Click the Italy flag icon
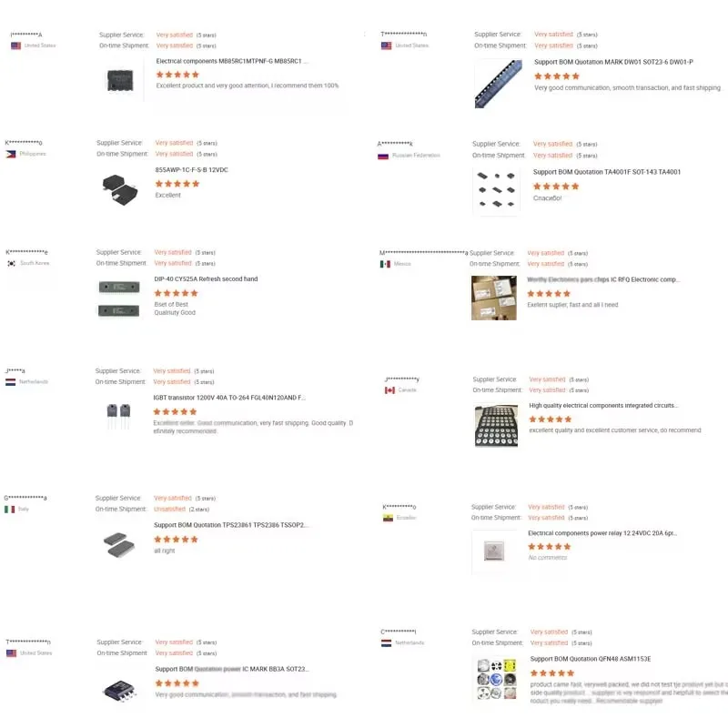 click(x=10, y=510)
